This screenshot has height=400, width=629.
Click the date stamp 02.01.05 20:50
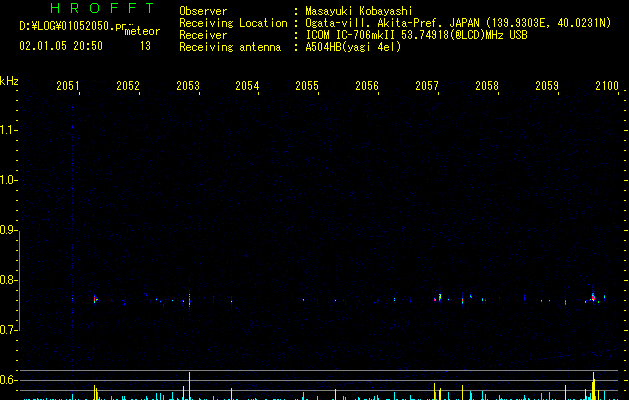[61, 46]
